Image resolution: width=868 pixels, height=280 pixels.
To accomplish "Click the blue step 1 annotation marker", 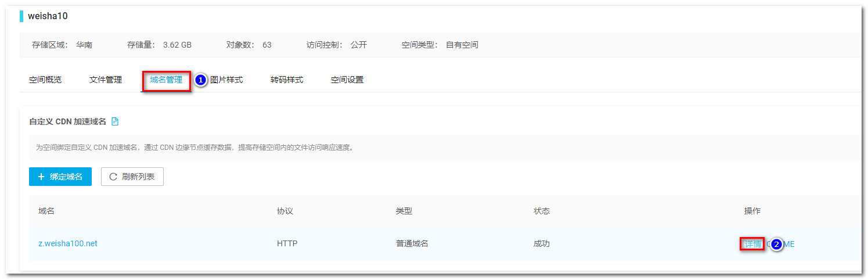I will click(200, 80).
